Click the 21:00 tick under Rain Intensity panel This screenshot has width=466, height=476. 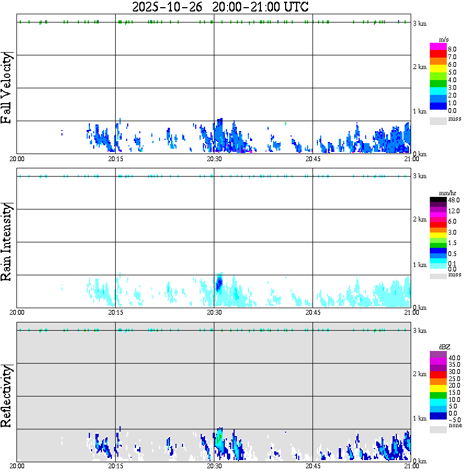click(411, 313)
